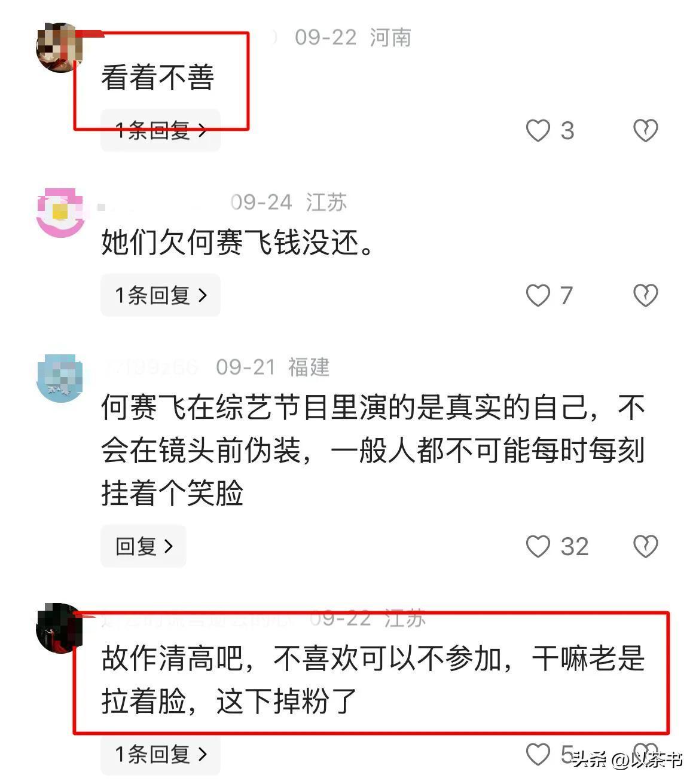Select comment text '看着不善'
Image resolution: width=699 pixels, height=784 pixels.
tap(158, 78)
